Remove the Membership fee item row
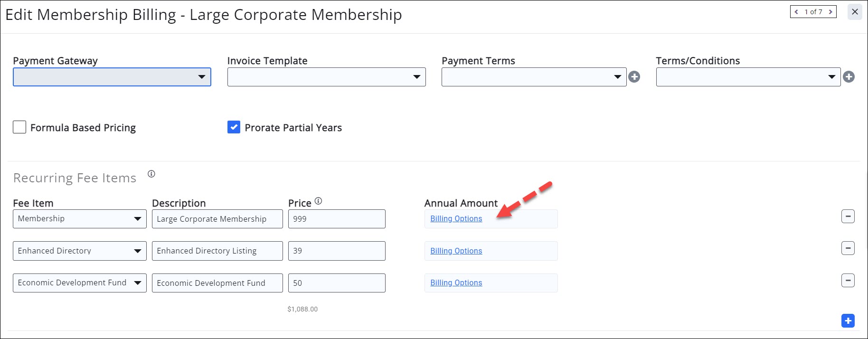The image size is (868, 339). (848, 217)
